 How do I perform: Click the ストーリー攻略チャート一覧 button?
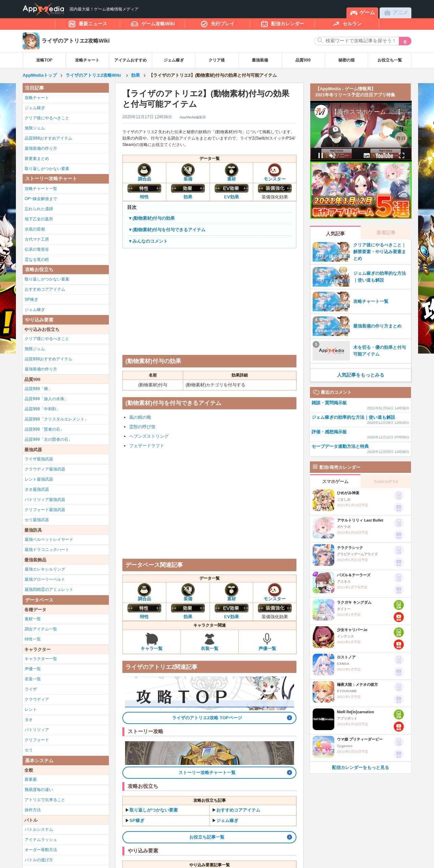click(209, 772)
